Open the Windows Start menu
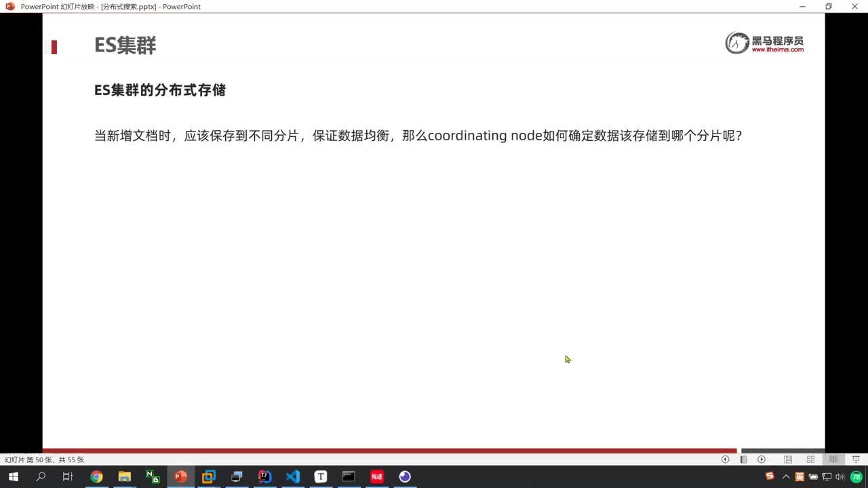The width and height of the screenshot is (868, 488). [13, 476]
